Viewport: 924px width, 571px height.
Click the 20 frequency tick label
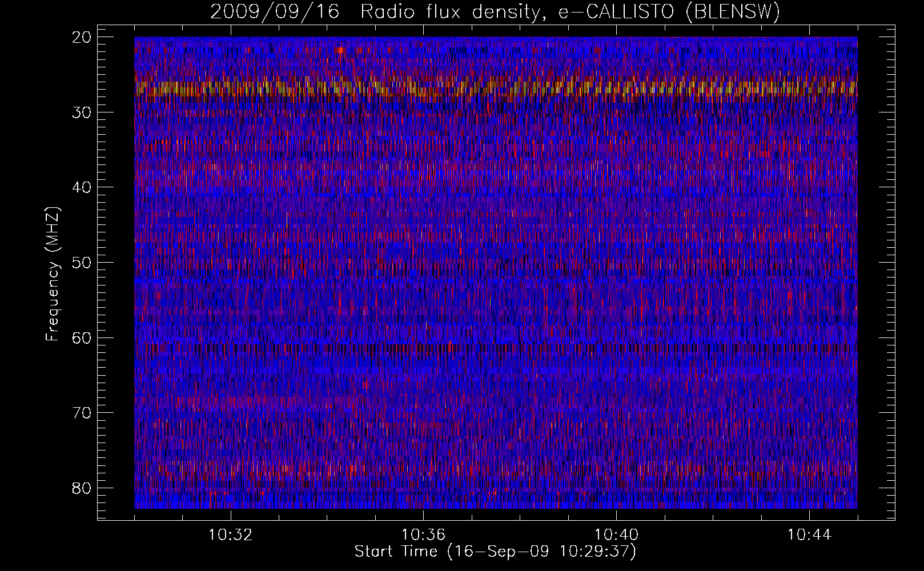pos(82,37)
